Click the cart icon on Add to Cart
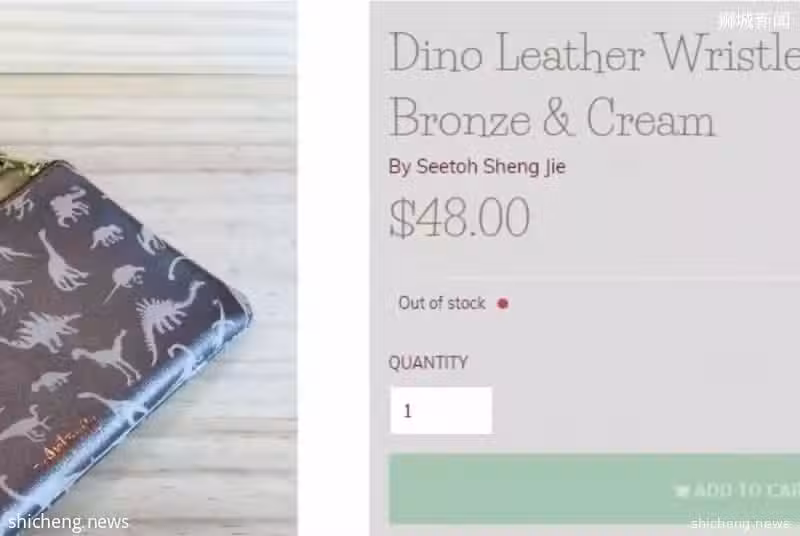800x536 pixels. point(682,491)
